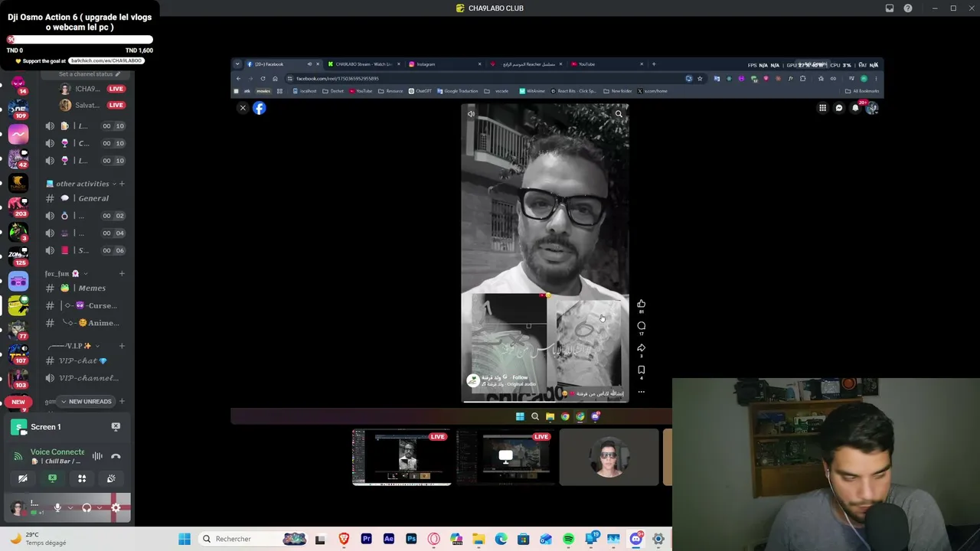The width and height of the screenshot is (980, 551).
Task: Open Spotify from the taskbar
Action: tap(568, 539)
